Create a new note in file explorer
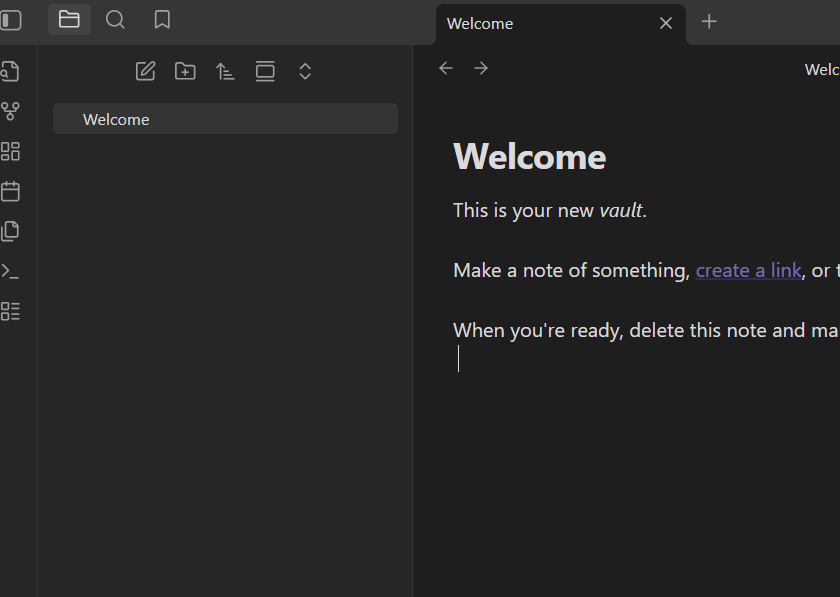This screenshot has height=597, width=840. pyautogui.click(x=145, y=71)
